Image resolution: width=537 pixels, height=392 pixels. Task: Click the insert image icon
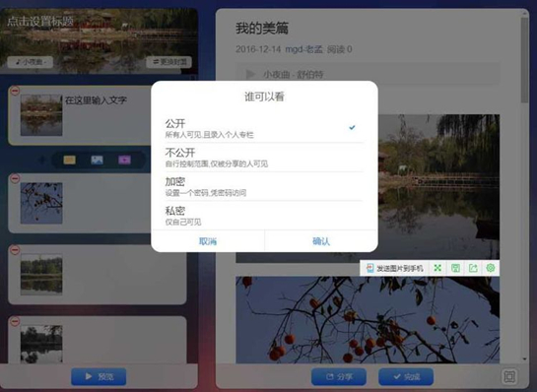coord(97,160)
